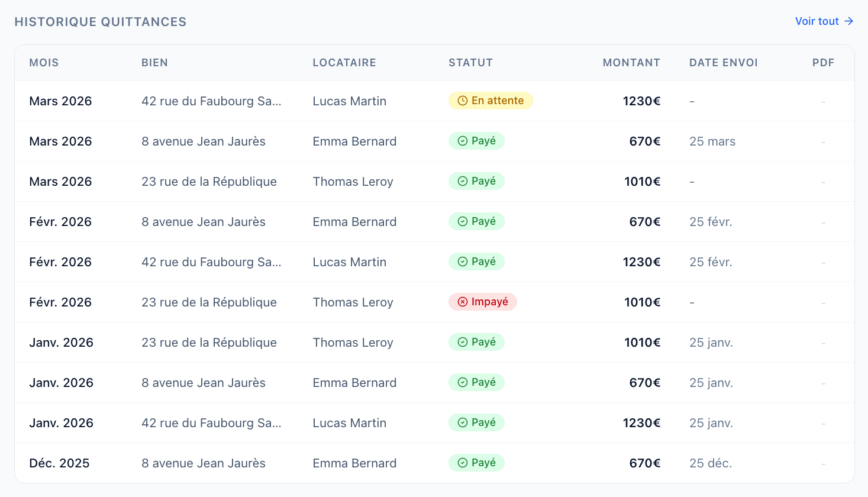This screenshot has width=868, height=497.
Task: Click the arrow icon next to Voir tout
Action: [848, 21]
